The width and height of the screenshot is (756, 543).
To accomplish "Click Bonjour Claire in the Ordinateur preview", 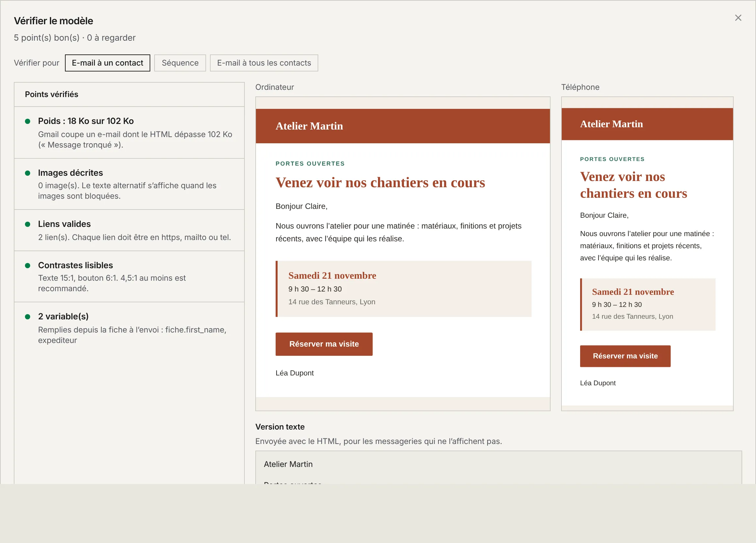I will (301, 206).
